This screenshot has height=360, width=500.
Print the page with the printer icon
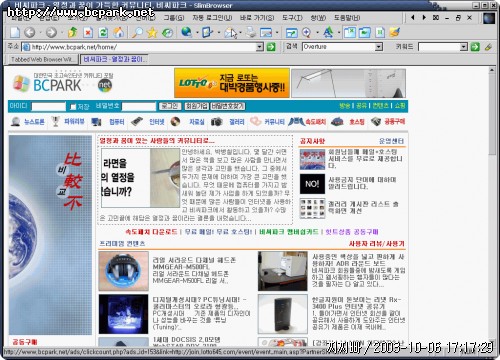pyautogui.click(x=251, y=32)
